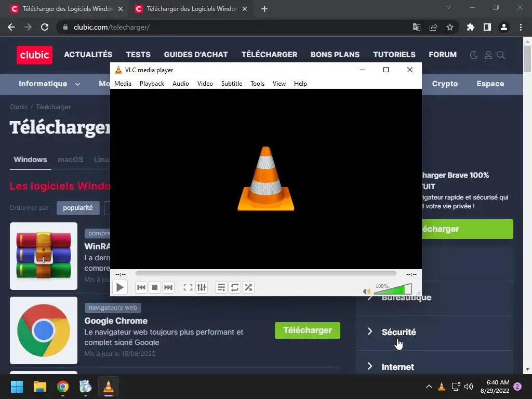Set VLC volume on the green slider
This screenshot has width=532, height=399.
[393, 289]
